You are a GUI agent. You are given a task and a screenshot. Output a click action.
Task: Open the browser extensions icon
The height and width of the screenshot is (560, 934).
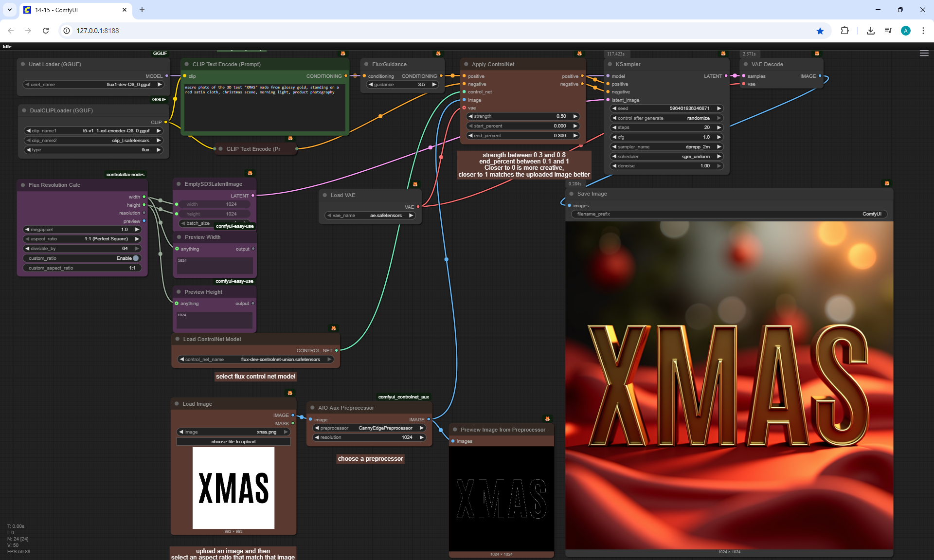point(844,31)
